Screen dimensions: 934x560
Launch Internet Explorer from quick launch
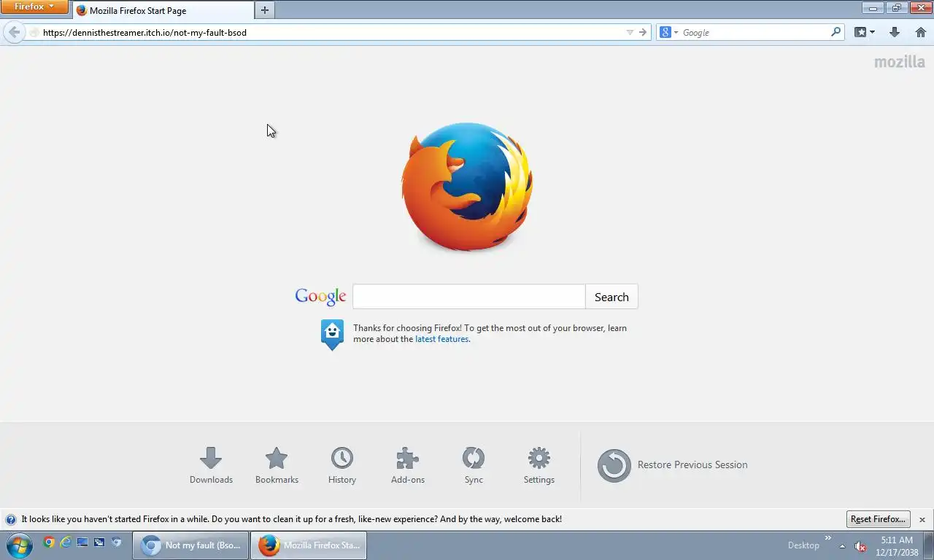66,542
